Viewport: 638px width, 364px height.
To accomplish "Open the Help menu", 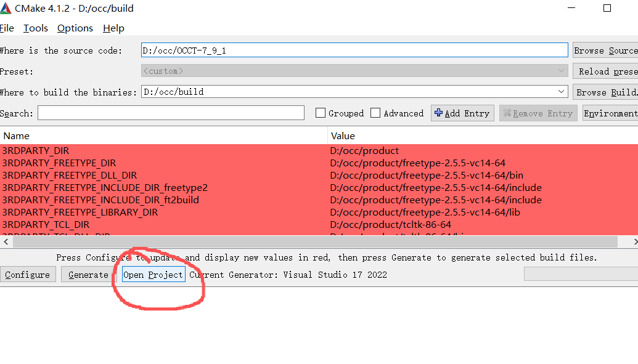I will click(113, 28).
